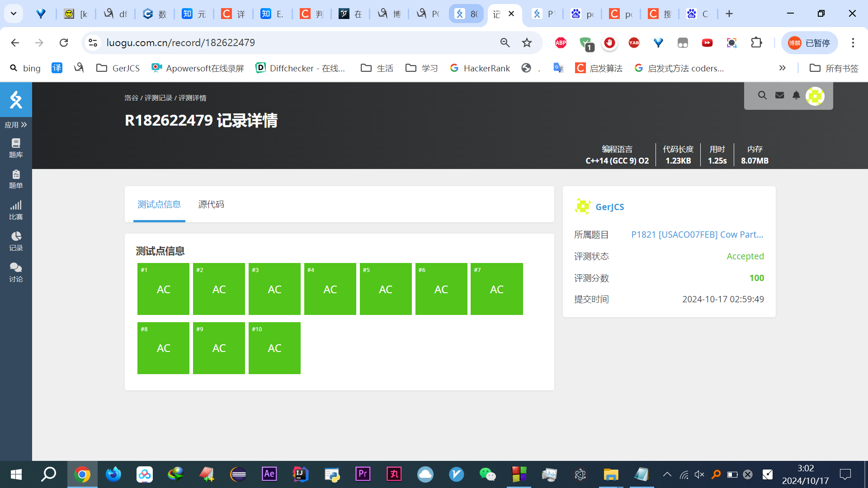
Task: Expand the 应用 apps sidebar menu
Action: pos(16,125)
